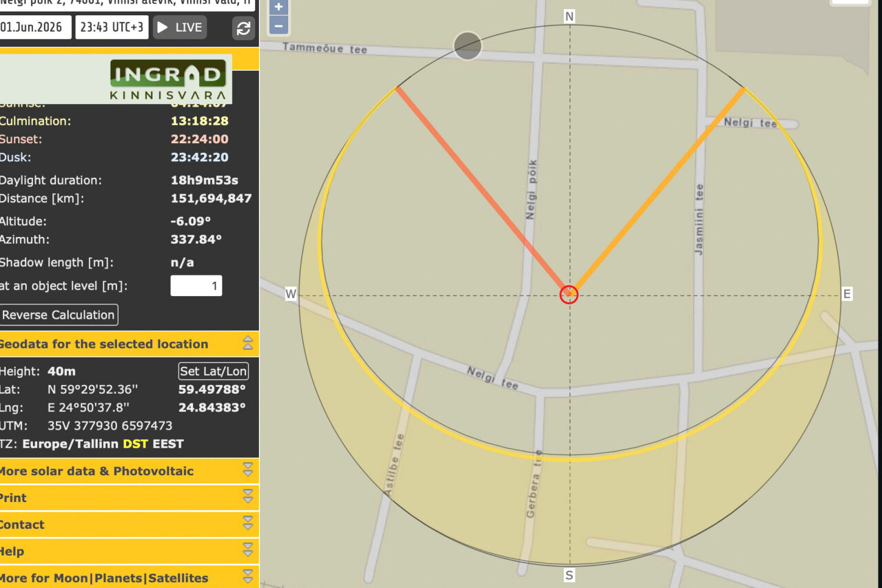Open the time field 23:43 UTC+3

point(112,28)
